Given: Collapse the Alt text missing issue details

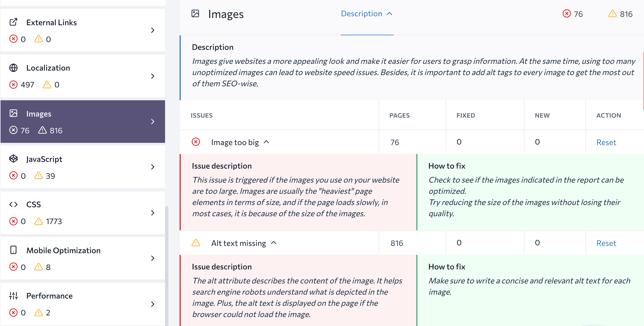Looking at the screenshot, I should pos(274,243).
